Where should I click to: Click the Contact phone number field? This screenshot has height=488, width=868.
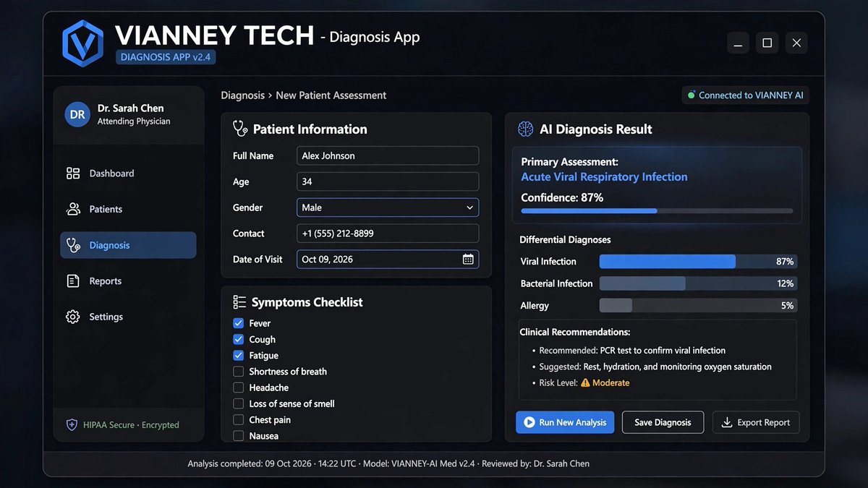(x=388, y=234)
